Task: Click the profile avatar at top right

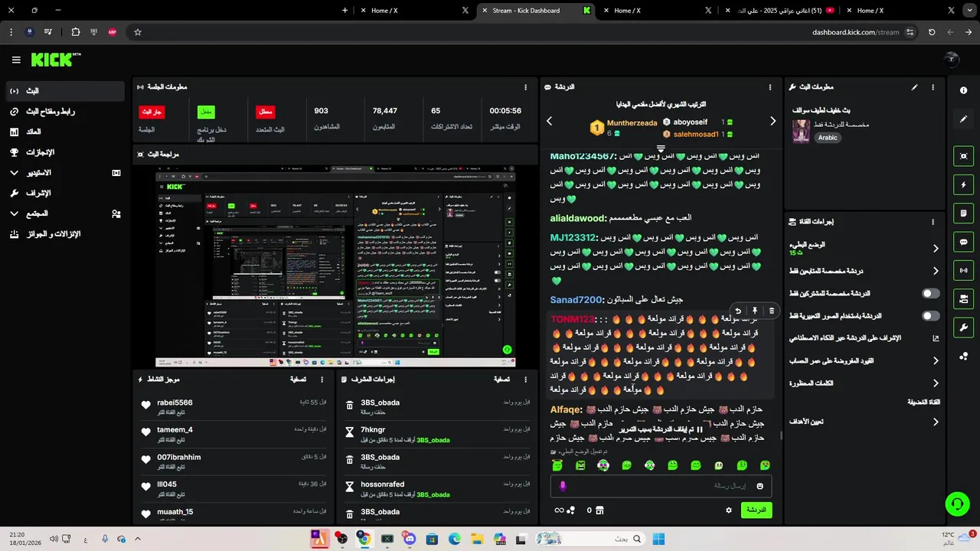Action: tap(952, 59)
